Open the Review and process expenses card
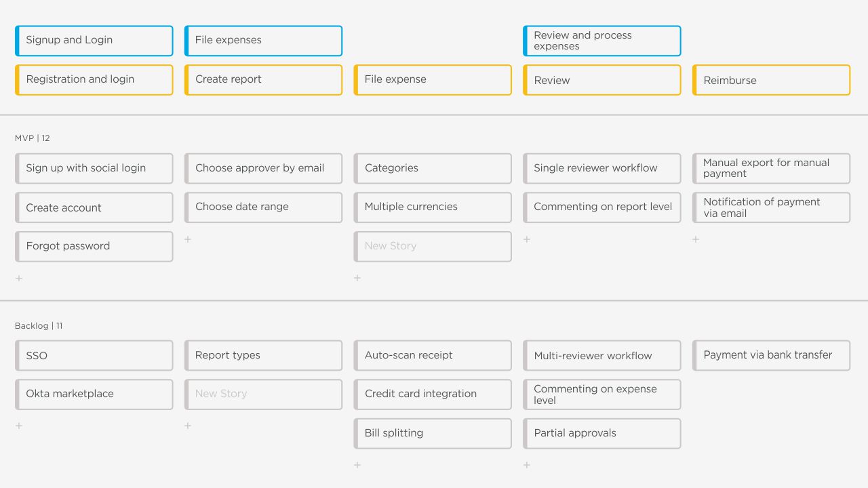This screenshot has width=868, height=488. point(601,41)
